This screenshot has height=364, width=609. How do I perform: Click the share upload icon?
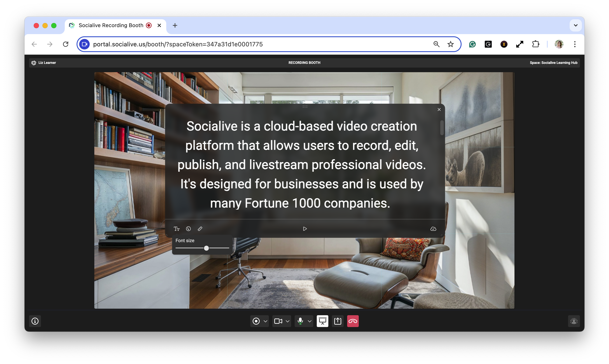338,321
